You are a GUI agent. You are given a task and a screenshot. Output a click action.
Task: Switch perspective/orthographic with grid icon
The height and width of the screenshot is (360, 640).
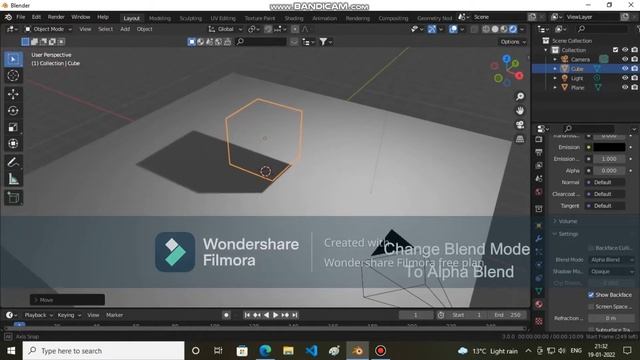coord(520,139)
